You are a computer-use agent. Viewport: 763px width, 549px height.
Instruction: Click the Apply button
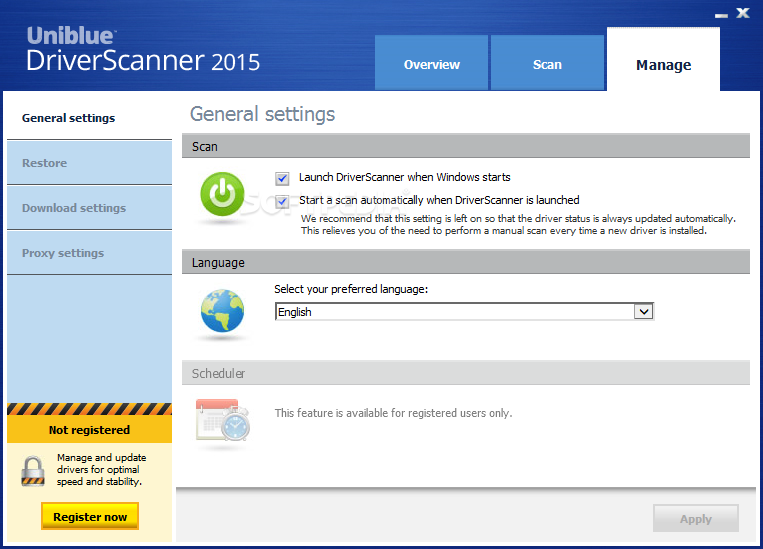[x=696, y=519]
